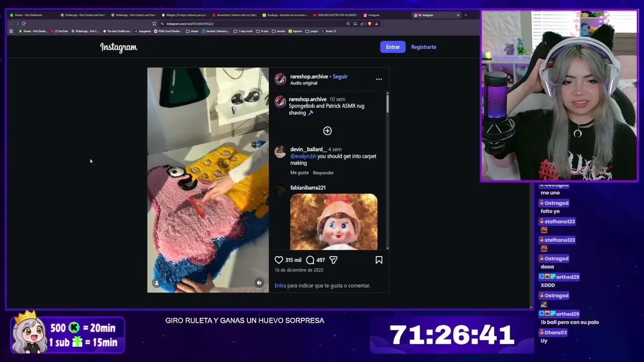Open the browser zoom magnifier icon
The height and width of the screenshot is (362, 644).
(348, 24)
